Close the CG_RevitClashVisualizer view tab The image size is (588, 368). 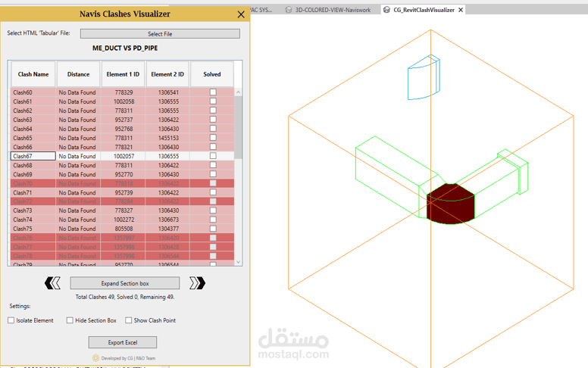pyautogui.click(x=461, y=10)
